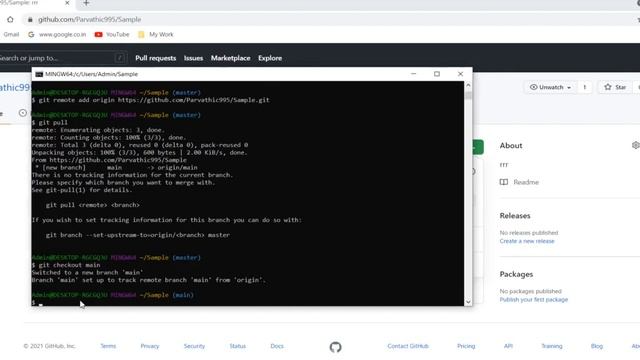Viewport: 640px width, 360px height.
Task: Open a new browser tab
Action: [x=86, y=3]
